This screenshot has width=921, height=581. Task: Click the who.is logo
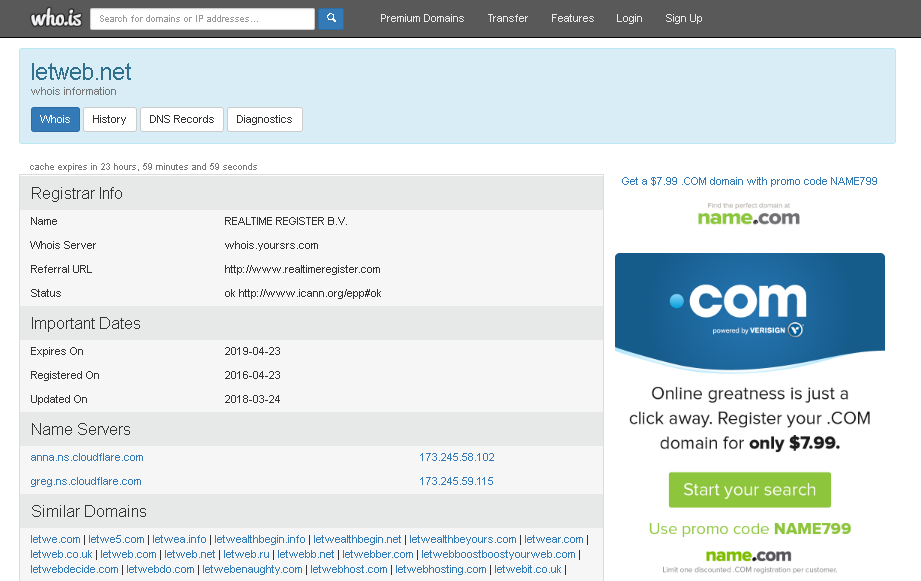point(56,18)
